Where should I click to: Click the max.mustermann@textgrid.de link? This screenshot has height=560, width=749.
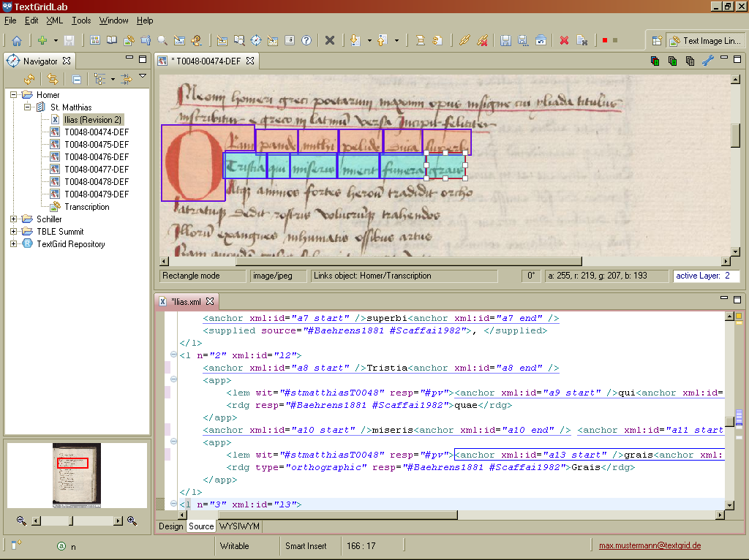pos(650,545)
